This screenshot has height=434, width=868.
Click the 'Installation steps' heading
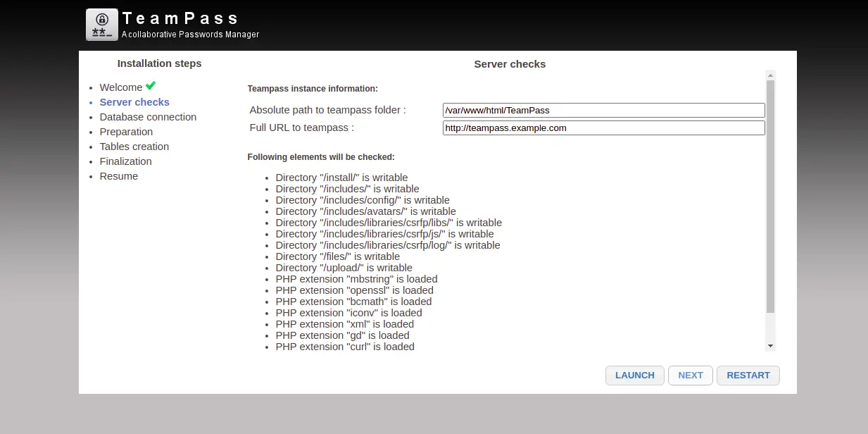point(159,63)
